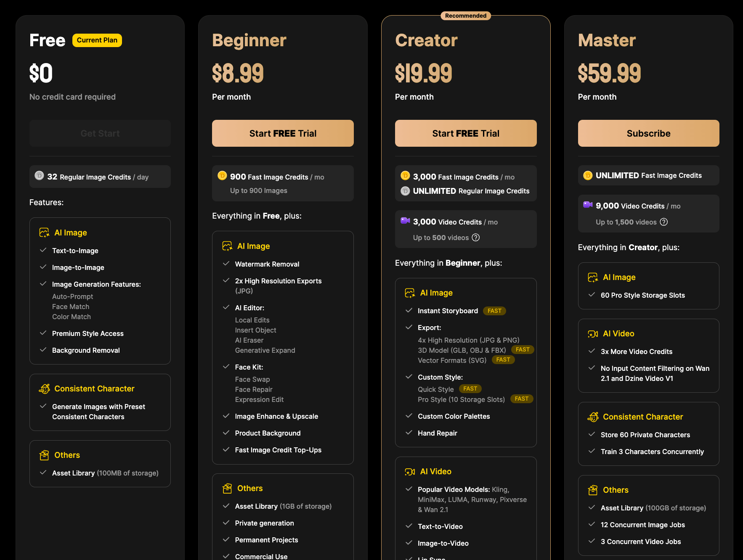
Task: Subscribe to the Master plan
Action: 648,133
